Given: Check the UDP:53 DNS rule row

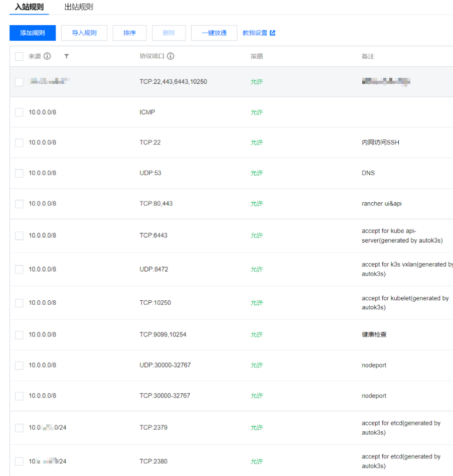Looking at the screenshot, I should [19, 173].
